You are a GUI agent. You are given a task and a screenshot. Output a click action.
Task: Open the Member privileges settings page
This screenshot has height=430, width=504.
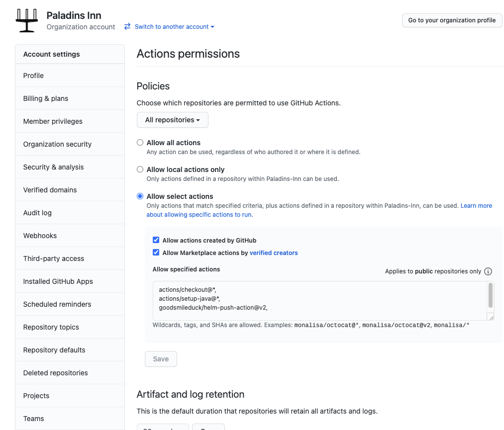coord(70,121)
